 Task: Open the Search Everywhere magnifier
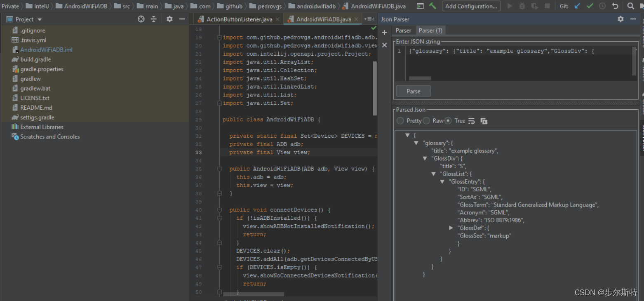(x=630, y=6)
